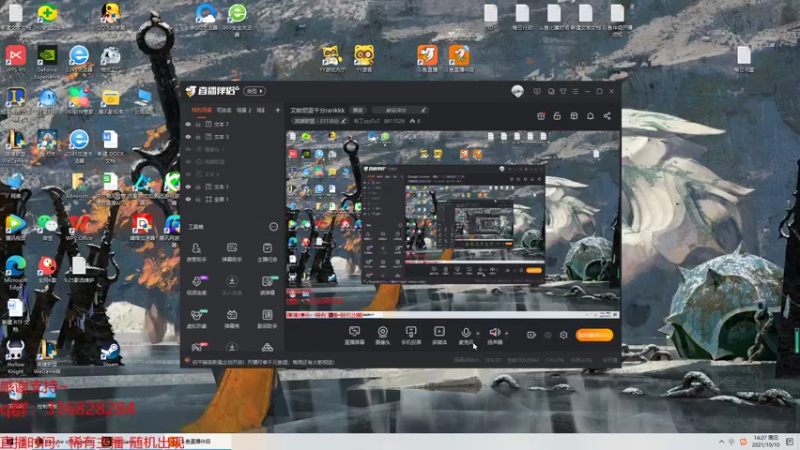800x450 pixels.
Task: Click the box icon next to the bell
Action: 574,116
